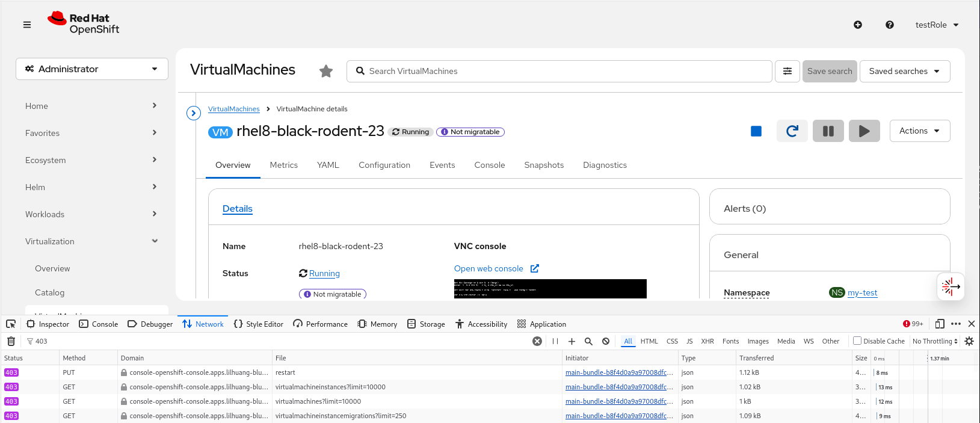Close the developer tools panel

(972, 324)
